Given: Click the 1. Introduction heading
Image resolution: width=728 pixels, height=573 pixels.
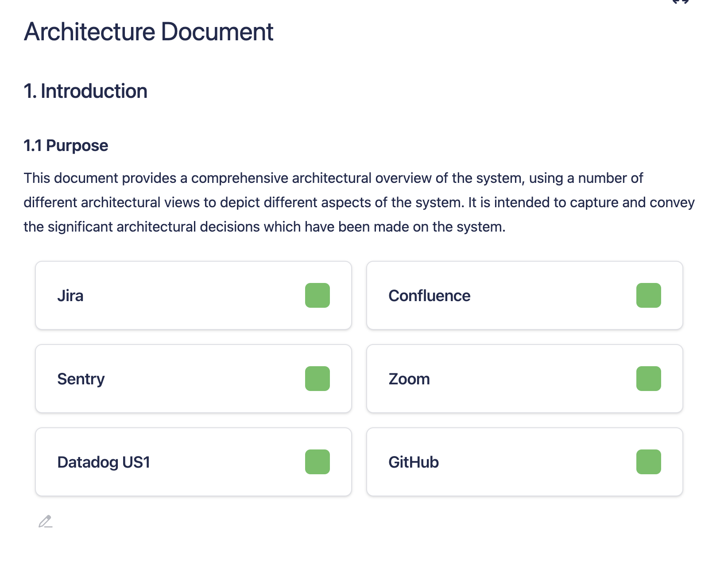Looking at the screenshot, I should tap(85, 91).
